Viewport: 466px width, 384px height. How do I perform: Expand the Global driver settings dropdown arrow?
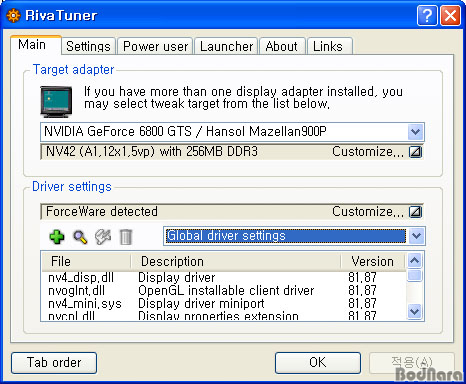click(416, 236)
